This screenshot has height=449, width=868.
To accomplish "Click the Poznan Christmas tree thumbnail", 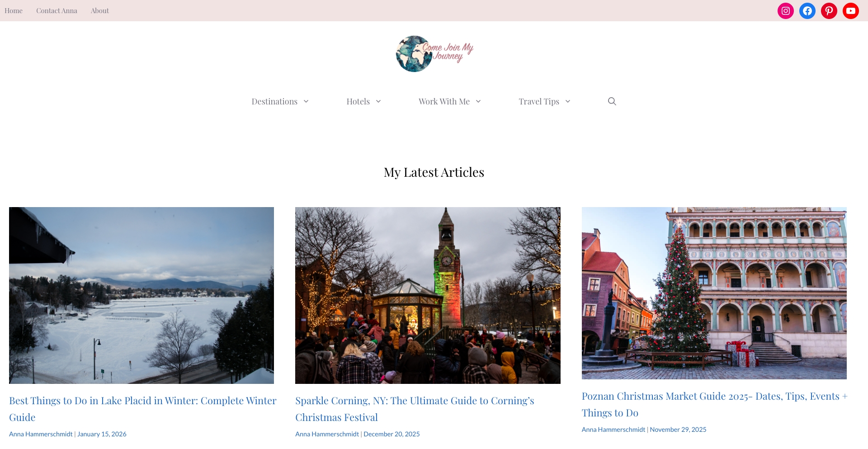I will pos(714,293).
